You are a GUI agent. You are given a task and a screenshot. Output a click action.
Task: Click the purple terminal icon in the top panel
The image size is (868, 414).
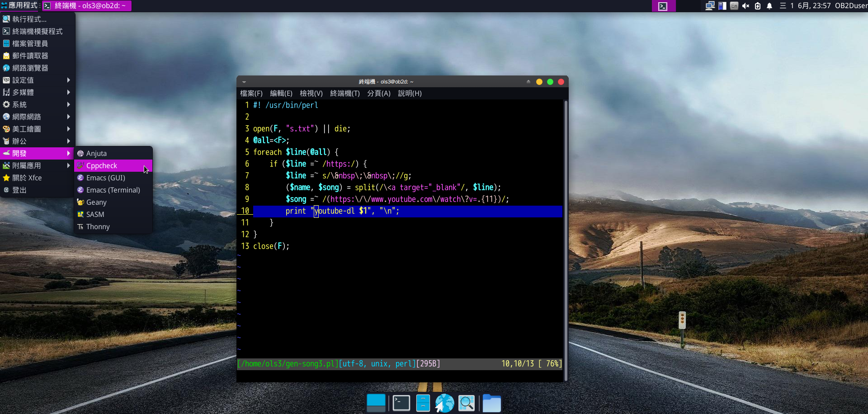click(x=663, y=6)
